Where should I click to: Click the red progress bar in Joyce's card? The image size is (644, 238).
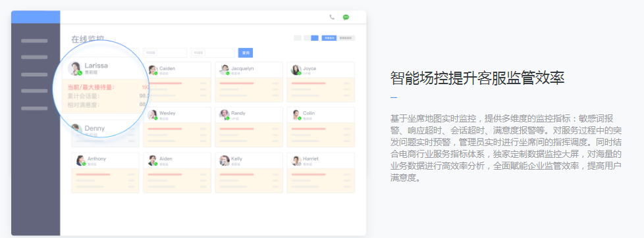pos(308,83)
